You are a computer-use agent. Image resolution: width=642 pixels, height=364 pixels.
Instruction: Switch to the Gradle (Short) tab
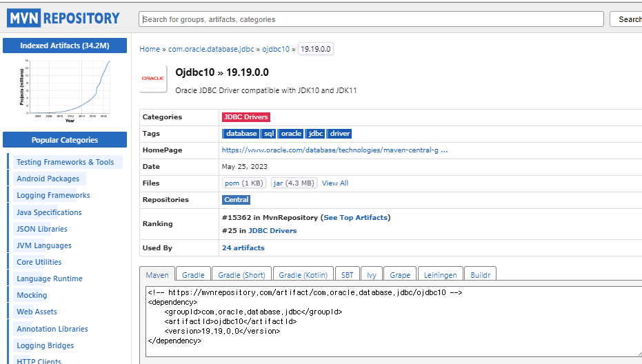(x=241, y=274)
